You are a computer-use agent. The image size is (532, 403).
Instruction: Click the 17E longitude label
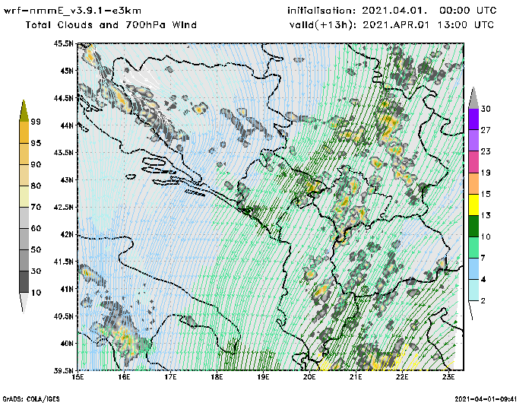click(170, 377)
